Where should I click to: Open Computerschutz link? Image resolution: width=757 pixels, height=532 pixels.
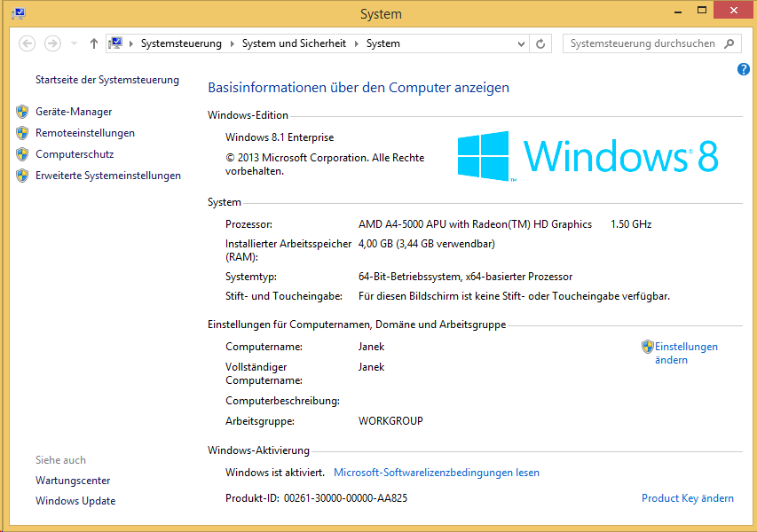point(75,154)
